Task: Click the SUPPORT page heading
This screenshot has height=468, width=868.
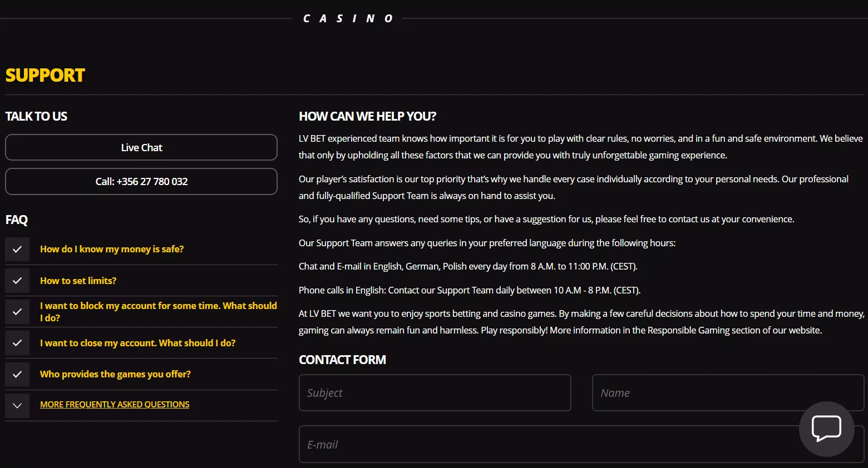Action: (45, 76)
